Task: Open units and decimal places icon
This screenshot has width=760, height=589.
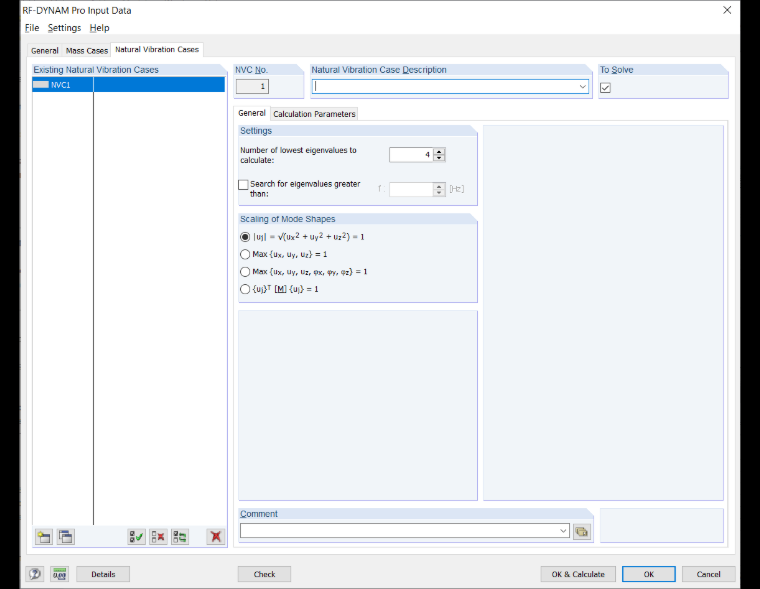Action: 60,574
